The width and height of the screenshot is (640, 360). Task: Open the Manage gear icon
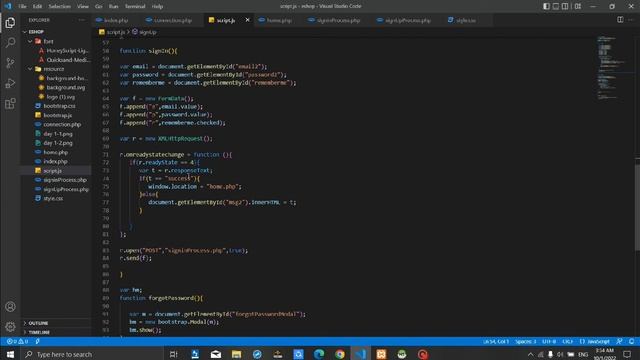pos(11,327)
